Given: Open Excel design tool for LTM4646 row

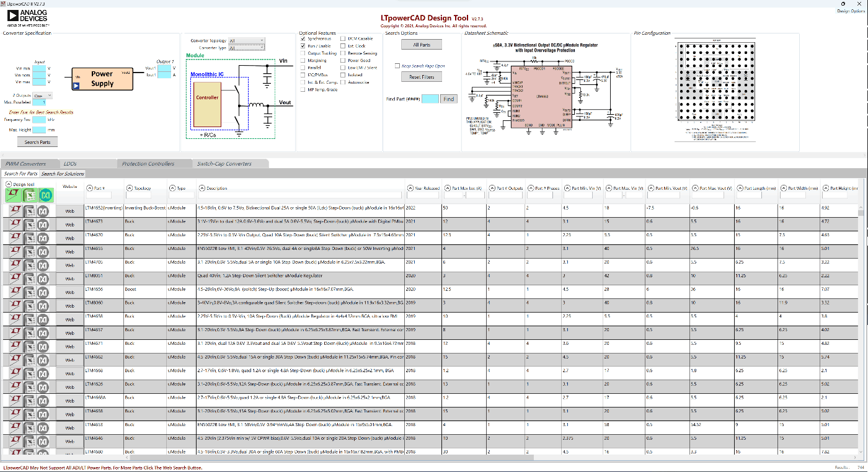Looking at the screenshot, I should click(29, 441).
